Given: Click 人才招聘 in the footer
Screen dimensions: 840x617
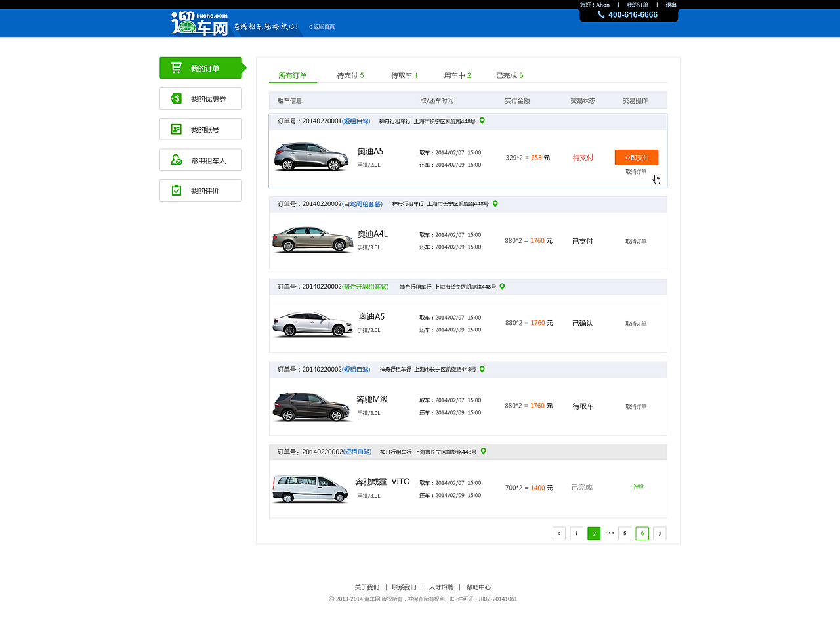Looking at the screenshot, I should (442, 587).
